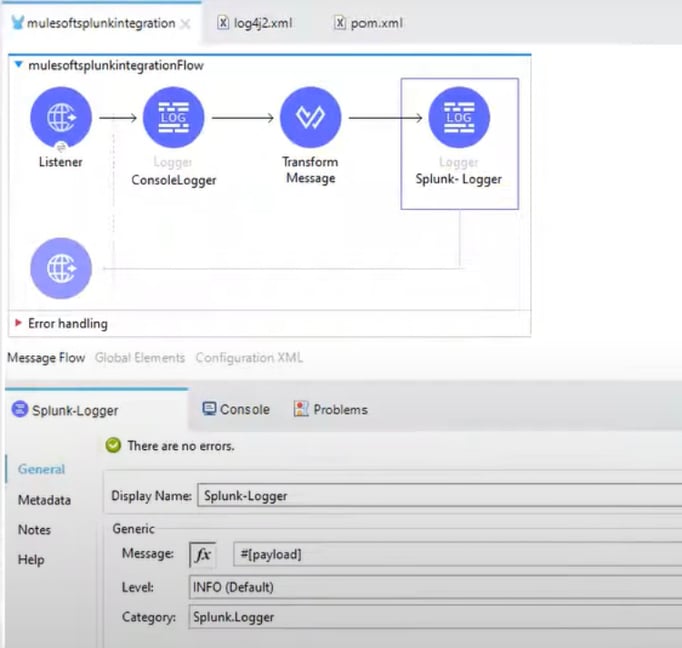Click the Splunk-Logger properties tab icon
Viewport: 682px width, 648px height.
coord(20,409)
